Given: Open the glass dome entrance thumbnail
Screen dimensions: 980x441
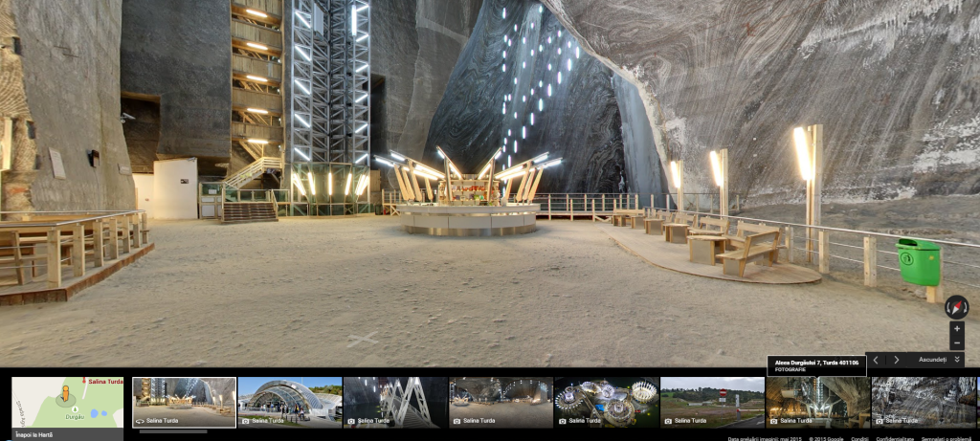Looking at the screenshot, I should point(290,403).
